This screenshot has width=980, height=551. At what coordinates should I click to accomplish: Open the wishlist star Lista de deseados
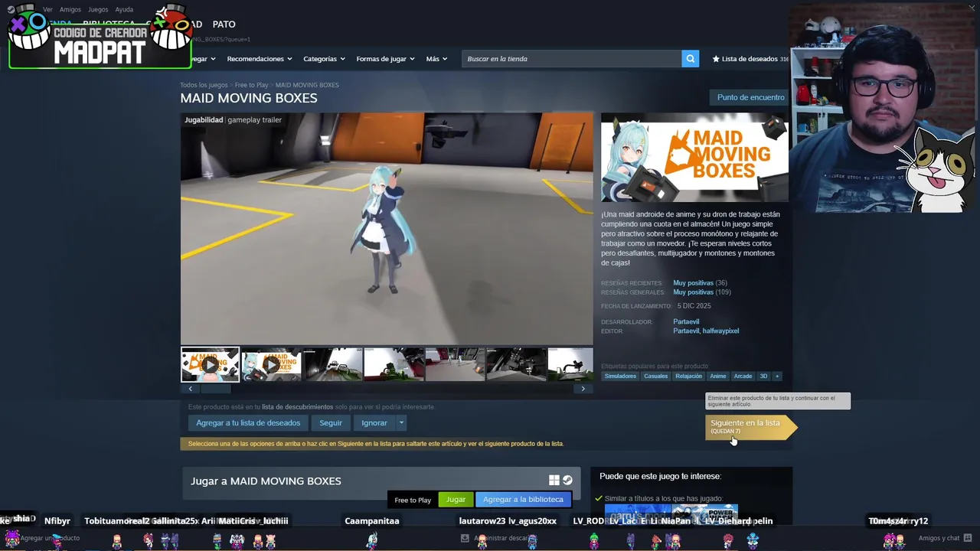pyautogui.click(x=750, y=59)
